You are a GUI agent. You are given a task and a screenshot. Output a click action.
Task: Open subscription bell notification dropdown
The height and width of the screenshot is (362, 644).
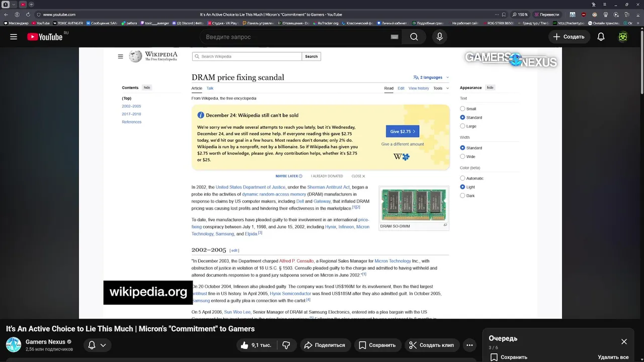tap(97, 345)
